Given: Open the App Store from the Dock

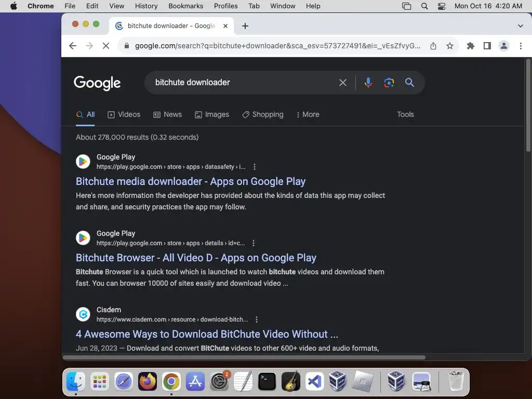Looking at the screenshot, I should click(x=195, y=381).
